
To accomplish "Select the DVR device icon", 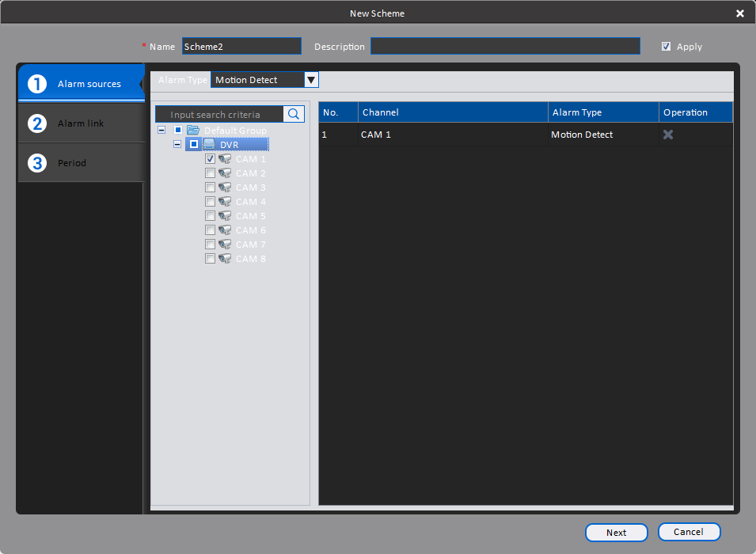I will (209, 144).
